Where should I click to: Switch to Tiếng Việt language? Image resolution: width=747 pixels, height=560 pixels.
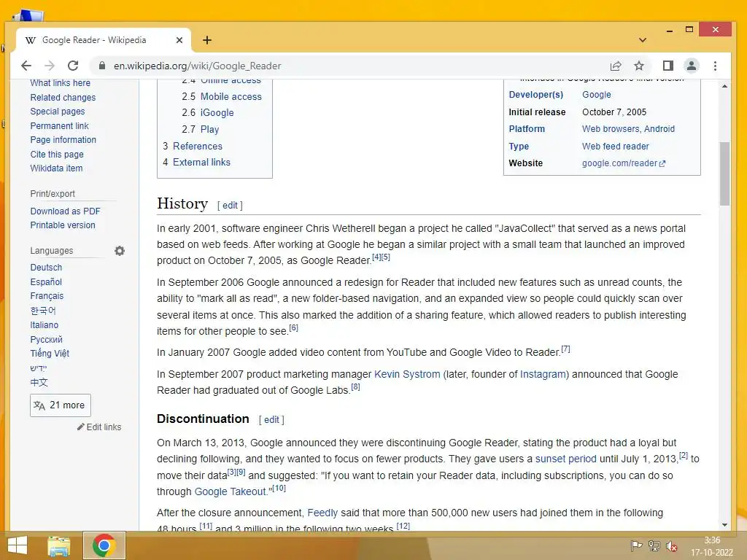(50, 354)
